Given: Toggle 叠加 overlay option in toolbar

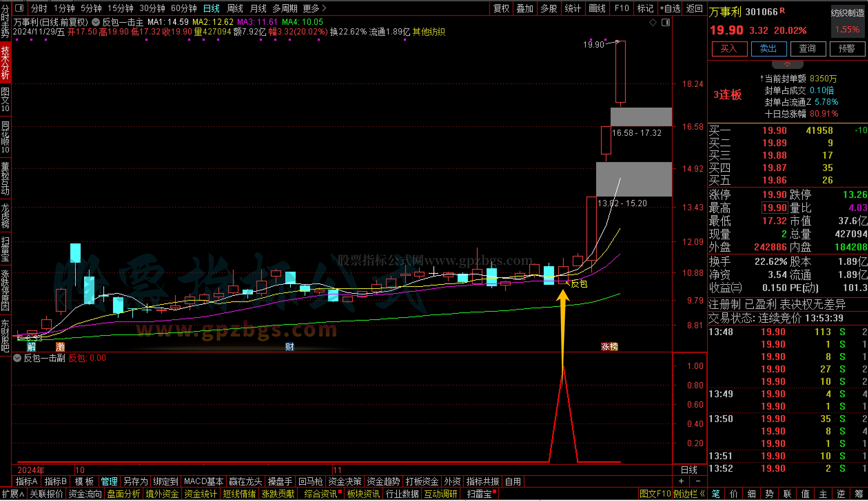Looking at the screenshot, I should [525, 8].
